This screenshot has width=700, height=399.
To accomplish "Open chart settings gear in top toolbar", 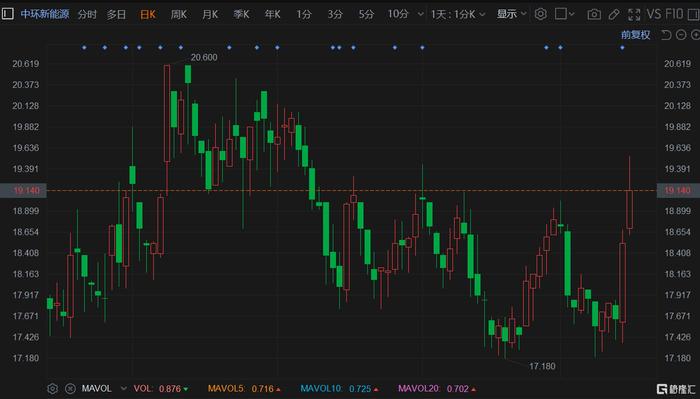I will click(x=541, y=14).
